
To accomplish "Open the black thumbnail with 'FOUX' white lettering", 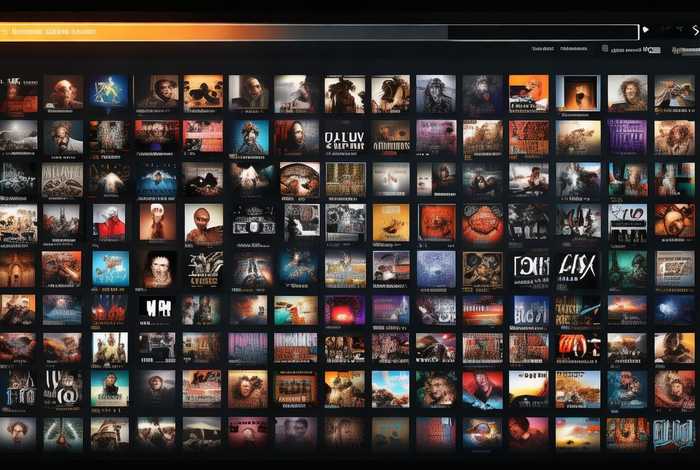I will click(528, 267).
